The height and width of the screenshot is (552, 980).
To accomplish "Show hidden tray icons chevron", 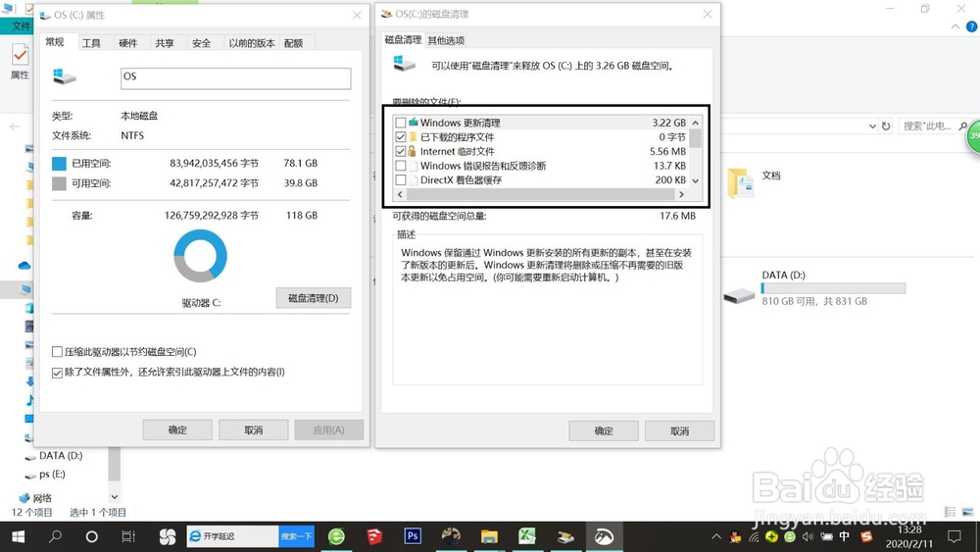I will click(716, 536).
